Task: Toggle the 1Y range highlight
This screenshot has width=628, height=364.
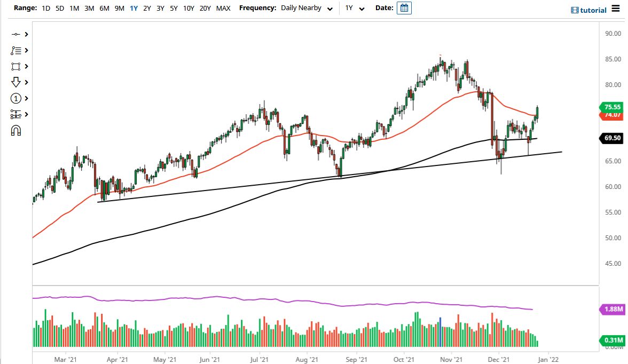Action: tap(134, 8)
